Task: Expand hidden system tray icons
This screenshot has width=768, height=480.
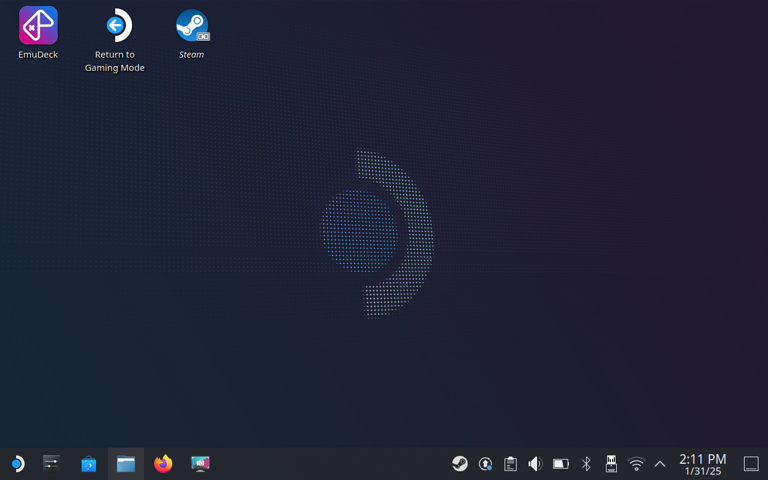Action: (660, 464)
